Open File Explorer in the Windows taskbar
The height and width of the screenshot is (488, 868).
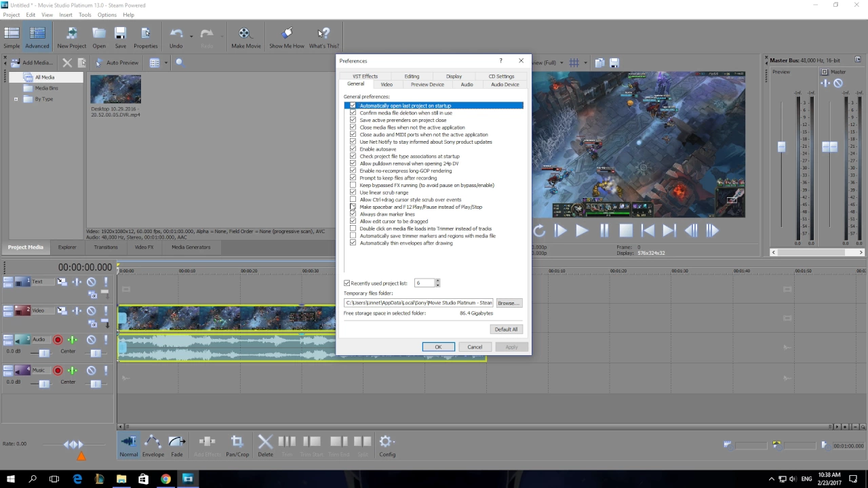click(x=121, y=479)
